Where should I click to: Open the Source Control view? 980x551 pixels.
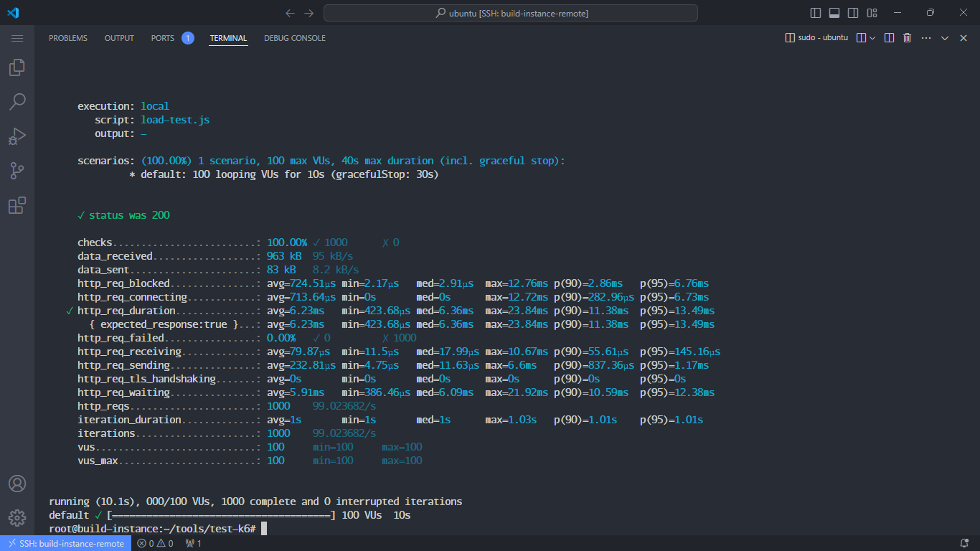point(17,171)
